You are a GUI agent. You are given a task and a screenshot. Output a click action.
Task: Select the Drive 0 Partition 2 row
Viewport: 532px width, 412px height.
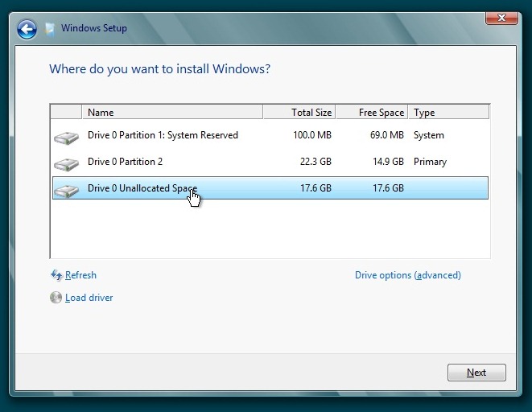270,162
